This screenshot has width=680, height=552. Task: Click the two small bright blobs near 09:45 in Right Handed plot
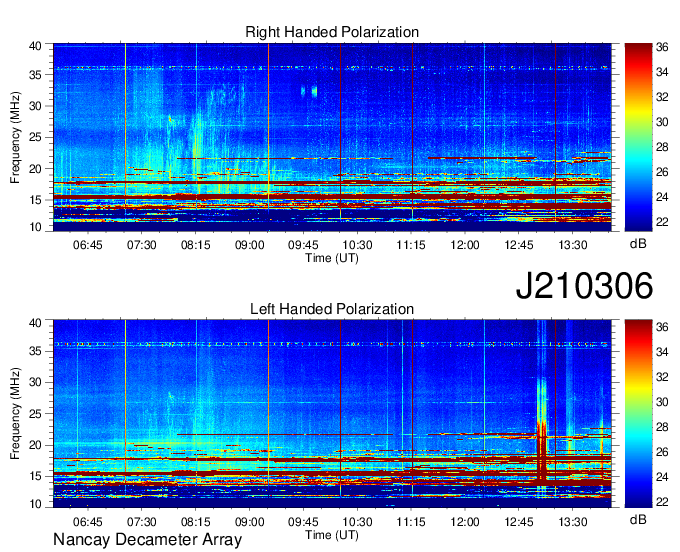(x=309, y=91)
